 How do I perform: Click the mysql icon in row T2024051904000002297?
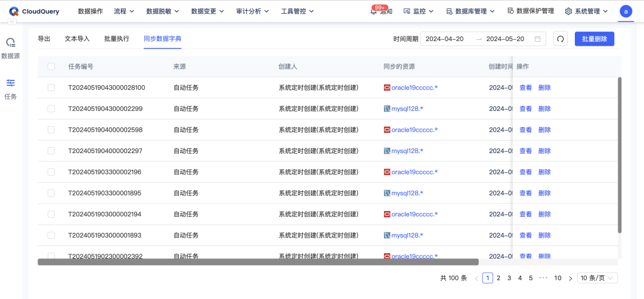386,151
